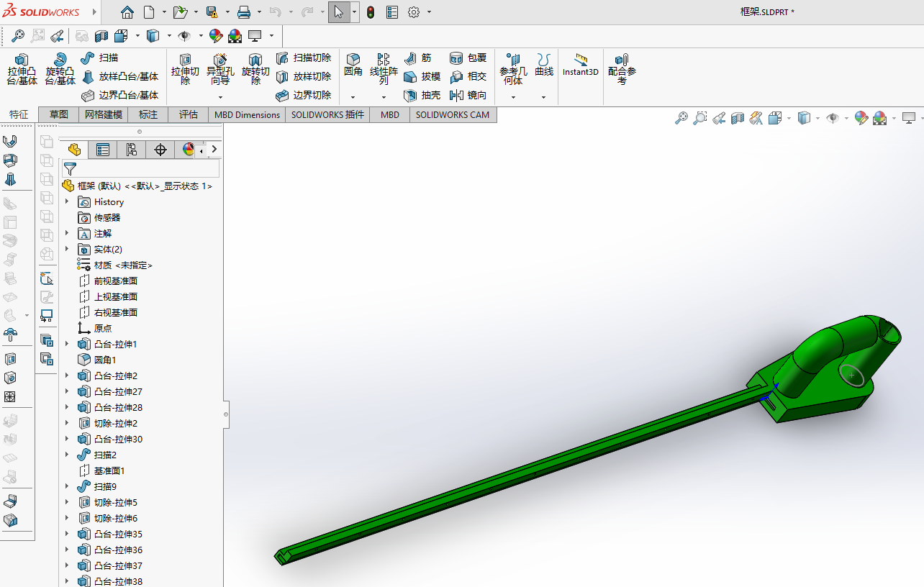Screen dimensions: 924x587
Task: Switch to the 草图 (Sketch) tab
Action: pos(59,115)
